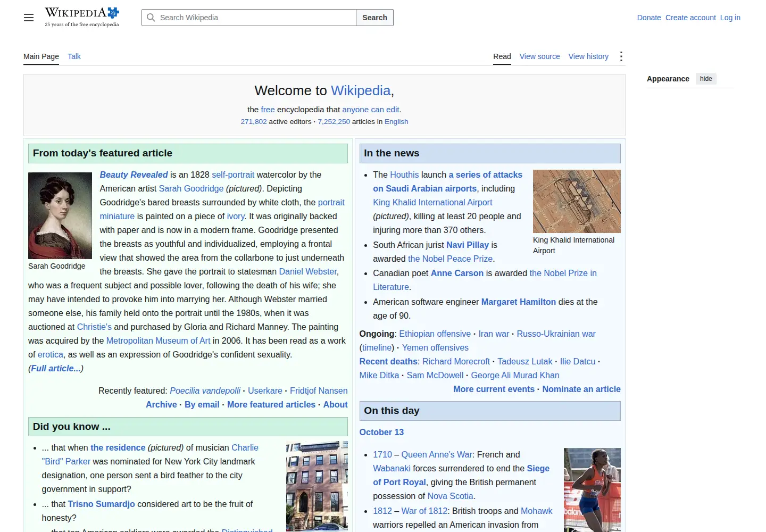Open featured article Archive link
Screen dimensions: 766x532
click(161, 404)
